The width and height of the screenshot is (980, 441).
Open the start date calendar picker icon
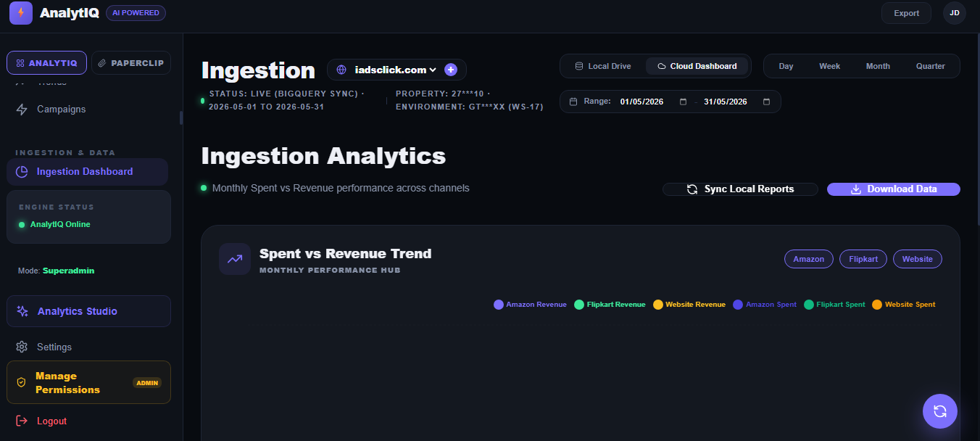(x=683, y=102)
